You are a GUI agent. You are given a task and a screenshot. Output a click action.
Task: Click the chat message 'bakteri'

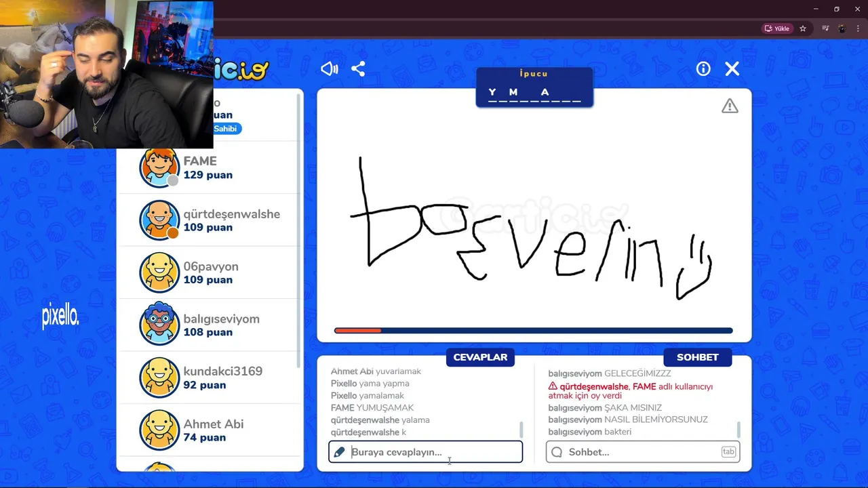pyautogui.click(x=618, y=432)
